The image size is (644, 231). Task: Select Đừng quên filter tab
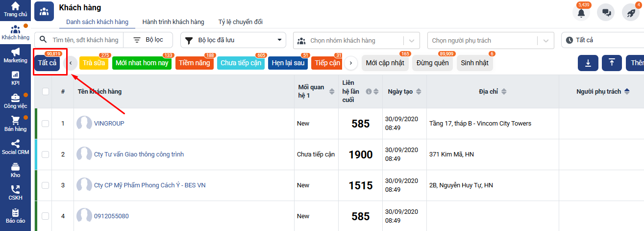[x=432, y=63]
